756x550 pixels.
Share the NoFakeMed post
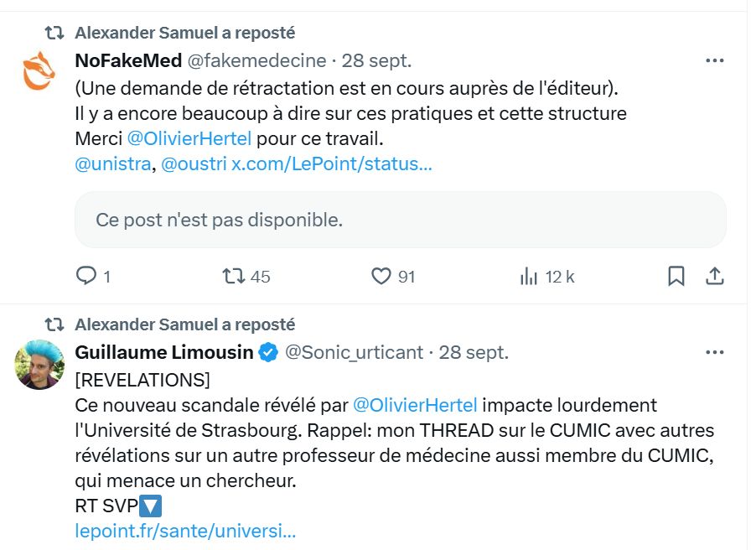click(715, 276)
